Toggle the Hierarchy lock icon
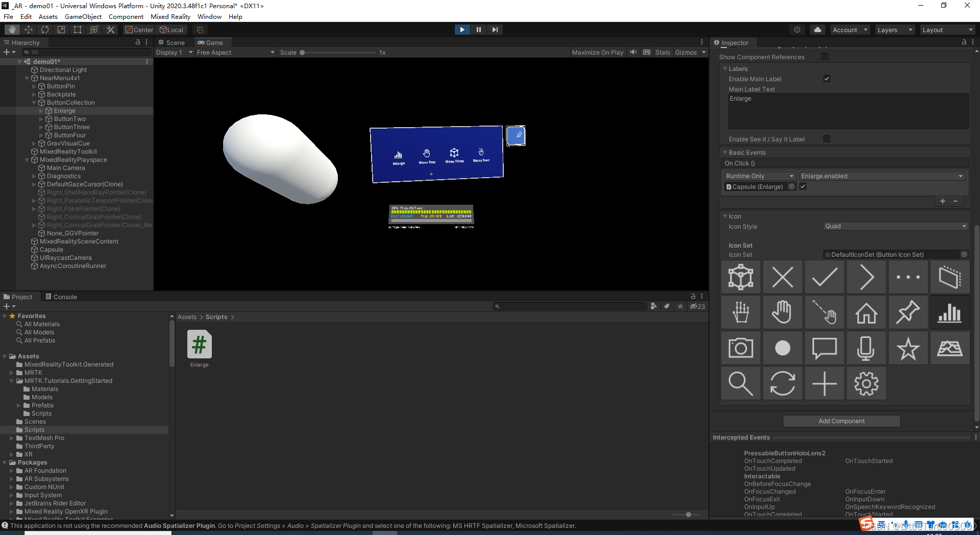This screenshot has height=535, width=980. pyautogui.click(x=138, y=42)
